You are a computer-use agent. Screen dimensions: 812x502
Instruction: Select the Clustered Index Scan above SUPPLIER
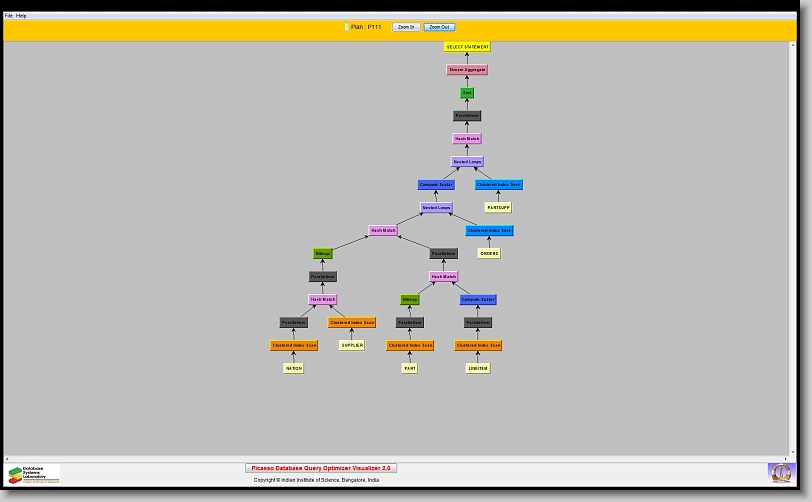click(352, 323)
